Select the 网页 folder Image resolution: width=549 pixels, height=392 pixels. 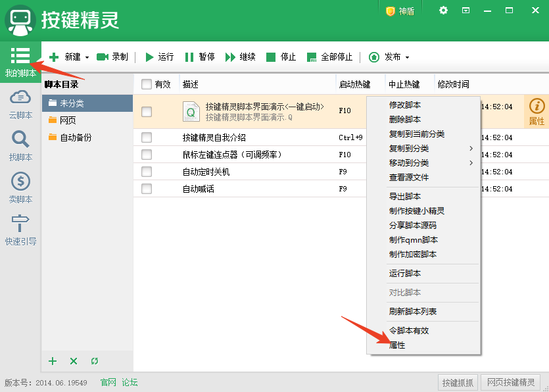pyautogui.click(x=87, y=120)
